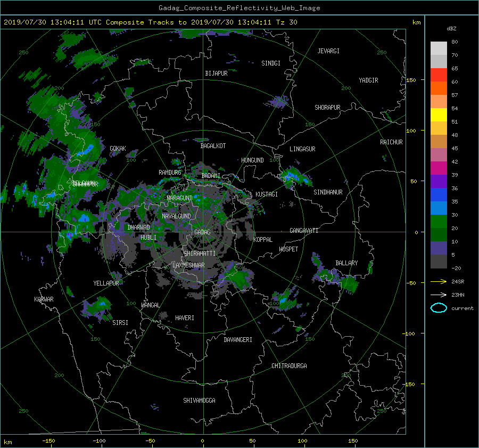Click the GADAG label at radar center

(202, 232)
